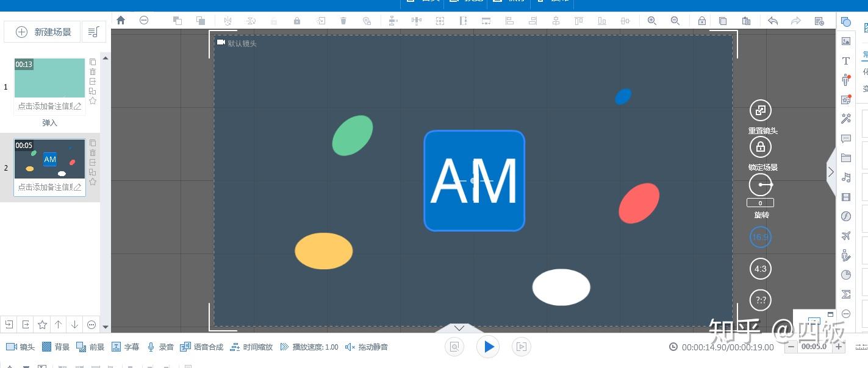The height and width of the screenshot is (368, 868).
Task: Click the Reset Camera (重置镜头) button
Action: 760,111
